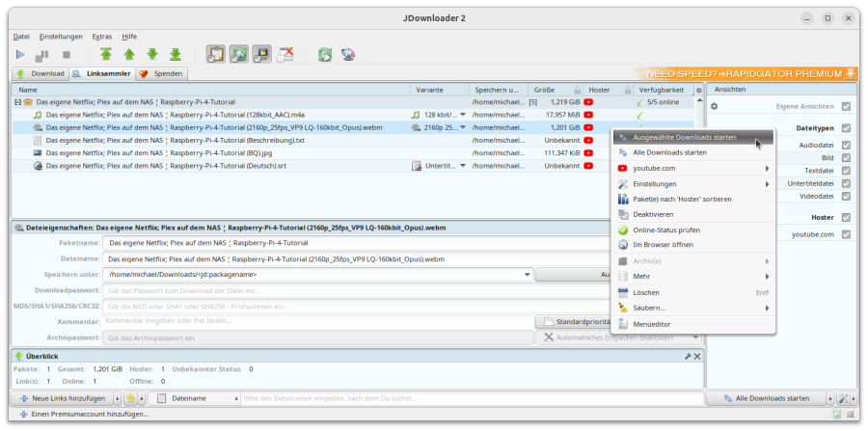Click the green update check icon
868x431 pixels.
pos(325,54)
